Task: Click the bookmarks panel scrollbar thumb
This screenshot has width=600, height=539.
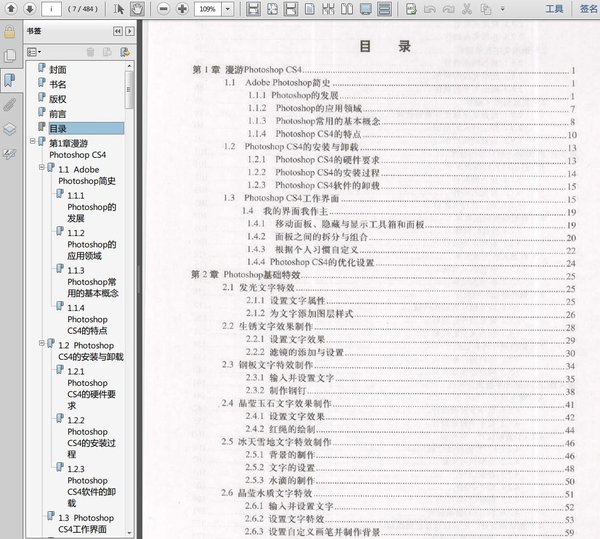Action: point(129,90)
